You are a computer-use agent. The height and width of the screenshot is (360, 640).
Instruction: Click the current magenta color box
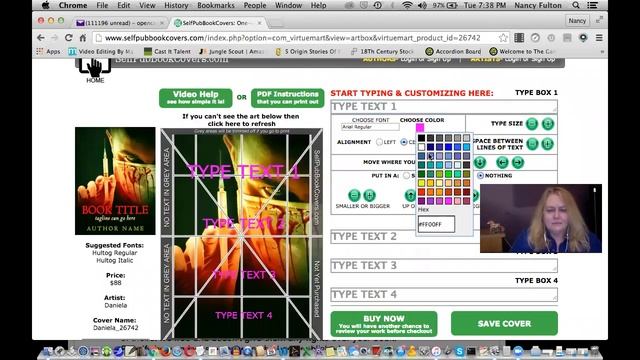[x=420, y=128]
